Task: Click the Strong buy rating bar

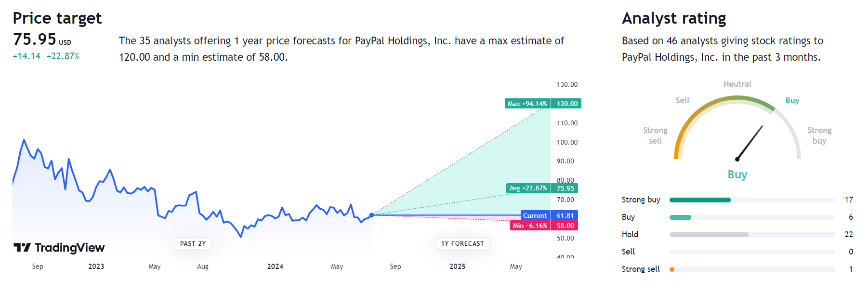Action: [752, 200]
